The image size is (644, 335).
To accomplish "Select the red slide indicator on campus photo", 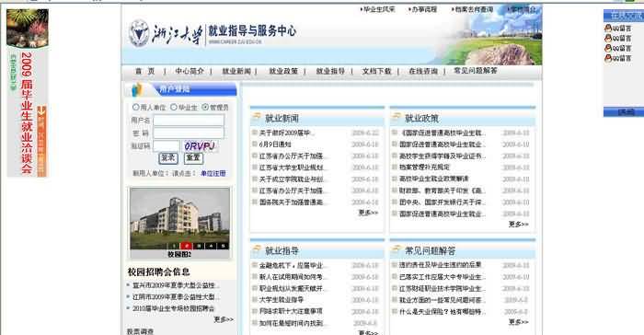I will (186, 246).
